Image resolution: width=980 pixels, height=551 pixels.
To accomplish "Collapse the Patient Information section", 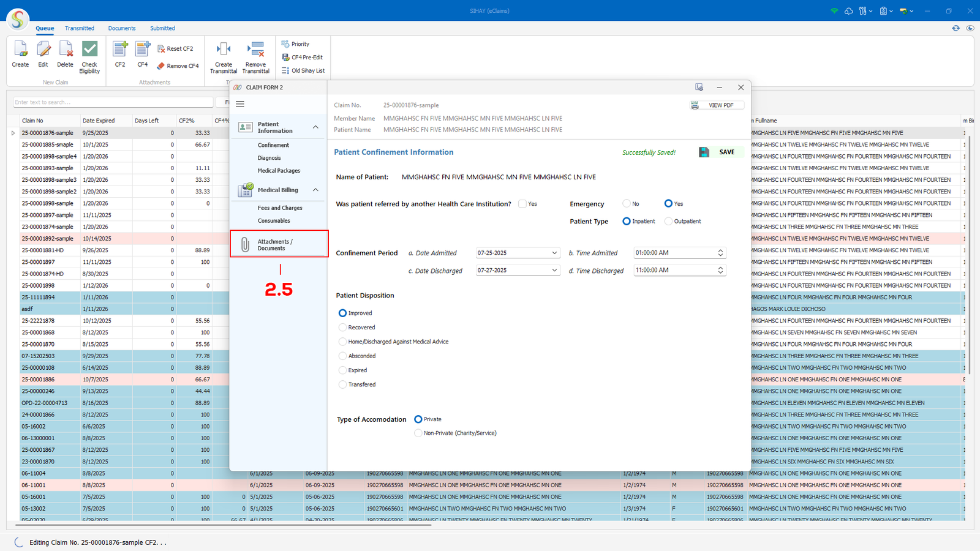I will pyautogui.click(x=315, y=127).
